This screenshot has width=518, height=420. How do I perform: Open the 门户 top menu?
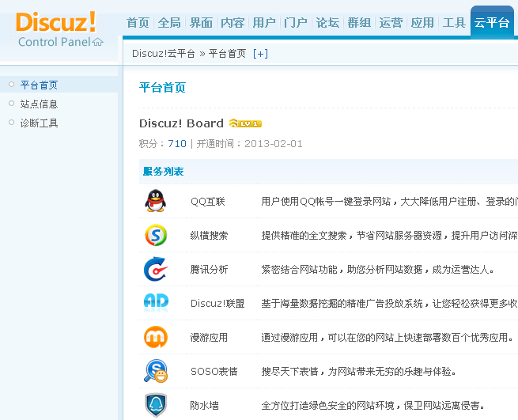click(296, 23)
